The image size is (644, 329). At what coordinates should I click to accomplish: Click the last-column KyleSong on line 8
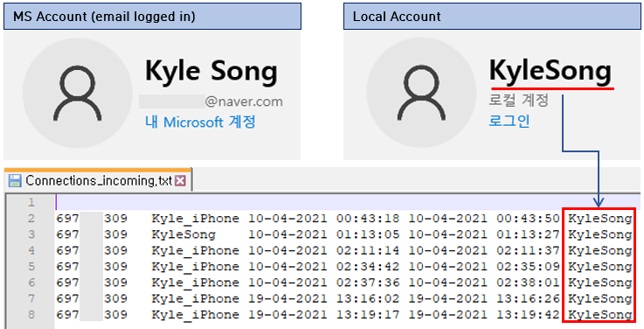click(x=600, y=315)
